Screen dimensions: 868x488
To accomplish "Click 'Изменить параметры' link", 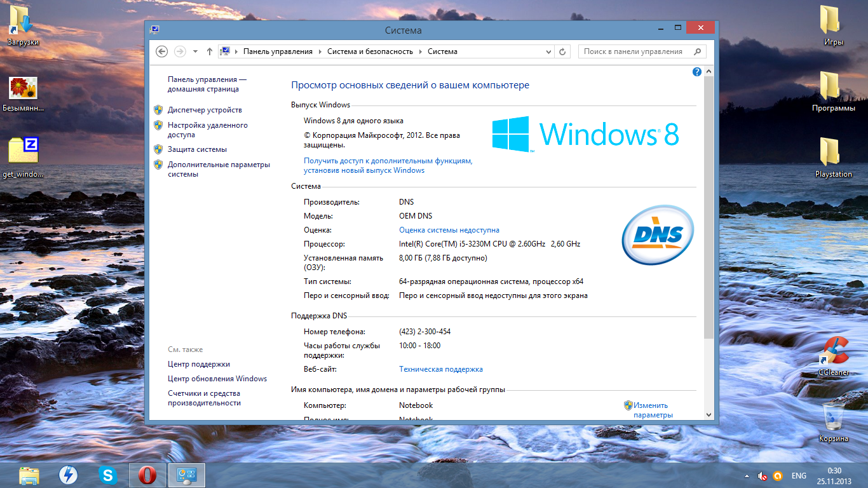I will point(653,410).
